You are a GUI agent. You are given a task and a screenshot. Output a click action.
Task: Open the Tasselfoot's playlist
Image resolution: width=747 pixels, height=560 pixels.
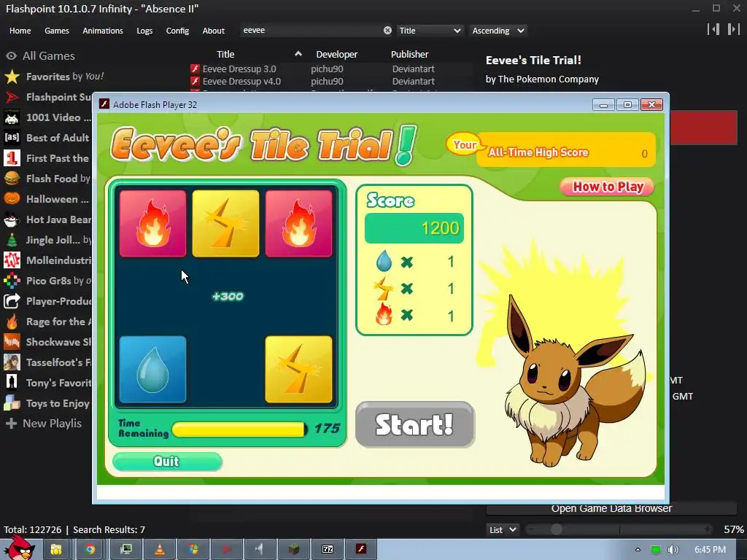47,362
